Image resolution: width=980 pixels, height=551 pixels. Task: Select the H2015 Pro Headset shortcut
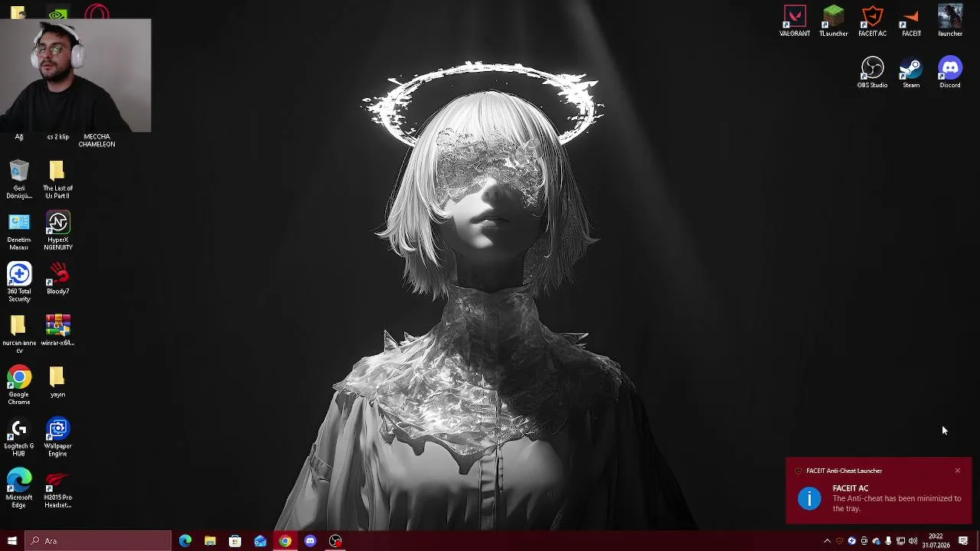coord(58,489)
